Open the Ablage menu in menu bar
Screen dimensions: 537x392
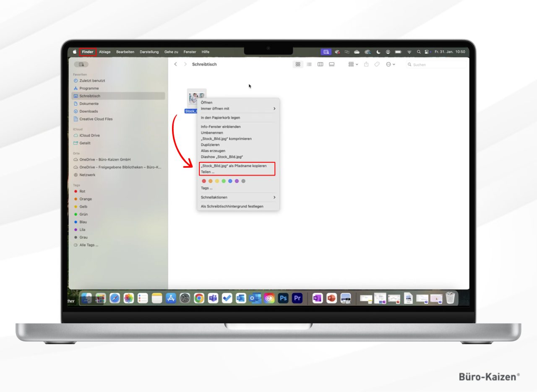coord(105,52)
